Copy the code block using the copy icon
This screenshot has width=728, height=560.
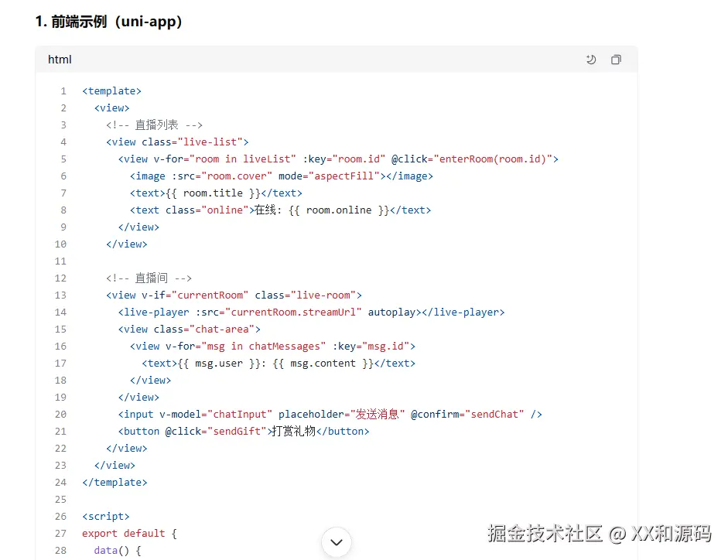tap(616, 60)
